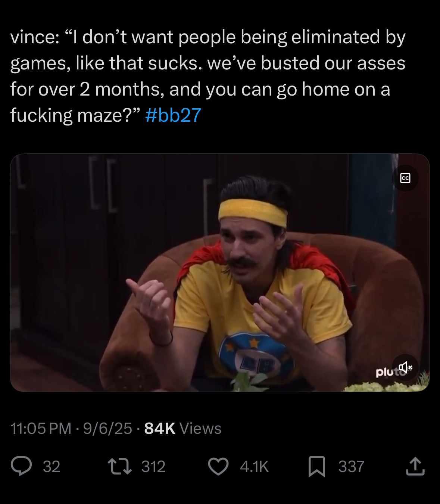Open the 11:05 PM timestamp
This screenshot has width=440, height=504.
(x=41, y=428)
